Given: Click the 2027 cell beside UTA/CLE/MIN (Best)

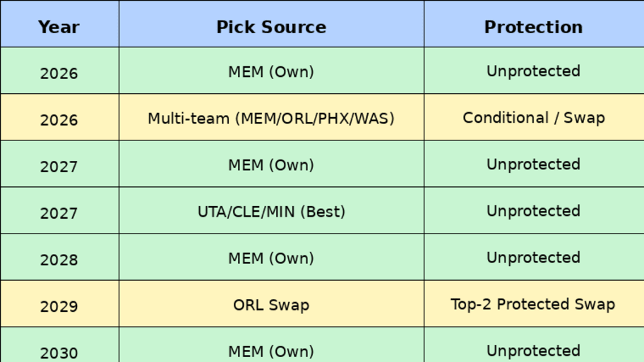Looking at the screenshot, I should tap(59, 212).
